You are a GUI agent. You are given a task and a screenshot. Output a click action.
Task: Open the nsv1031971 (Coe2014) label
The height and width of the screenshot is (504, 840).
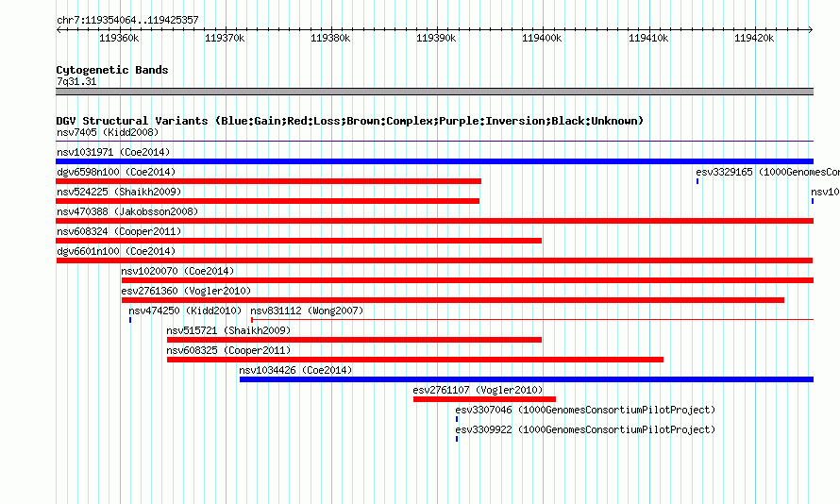[x=113, y=152]
